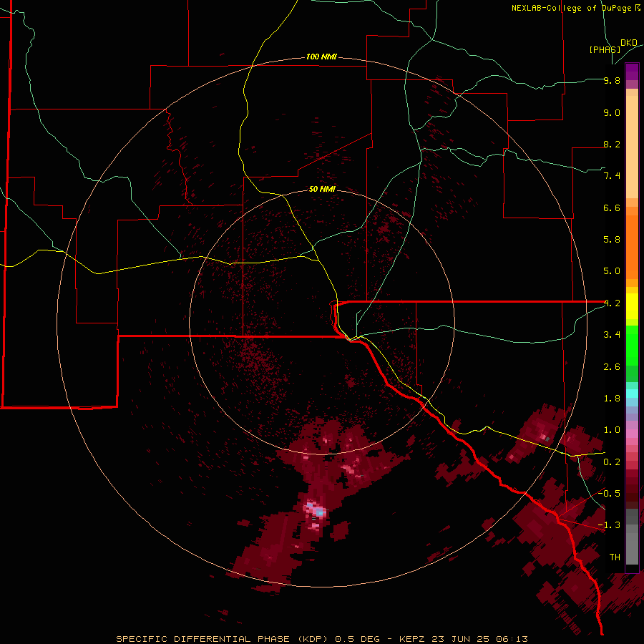Click the 6.6 value on the color scale
Screen dimensions: 644x644
click(x=612, y=208)
